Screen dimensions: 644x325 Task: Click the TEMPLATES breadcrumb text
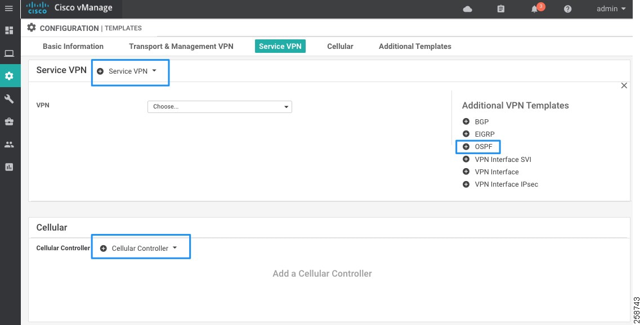tap(123, 28)
